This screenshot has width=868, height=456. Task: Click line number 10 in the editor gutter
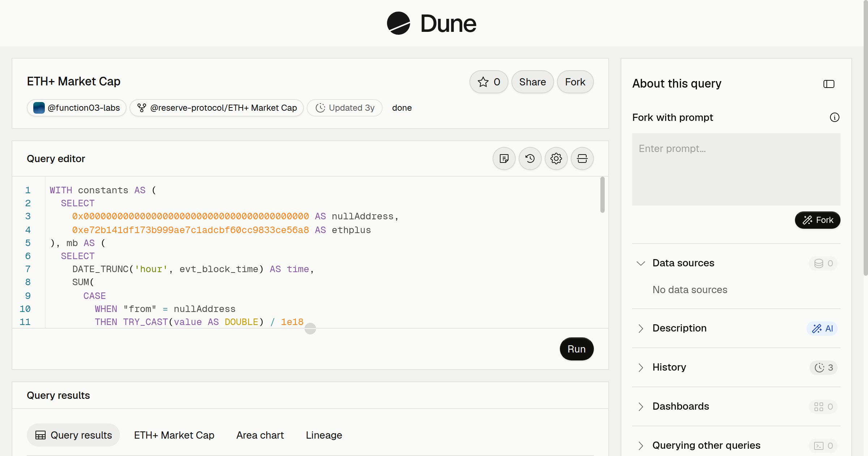pos(25,309)
